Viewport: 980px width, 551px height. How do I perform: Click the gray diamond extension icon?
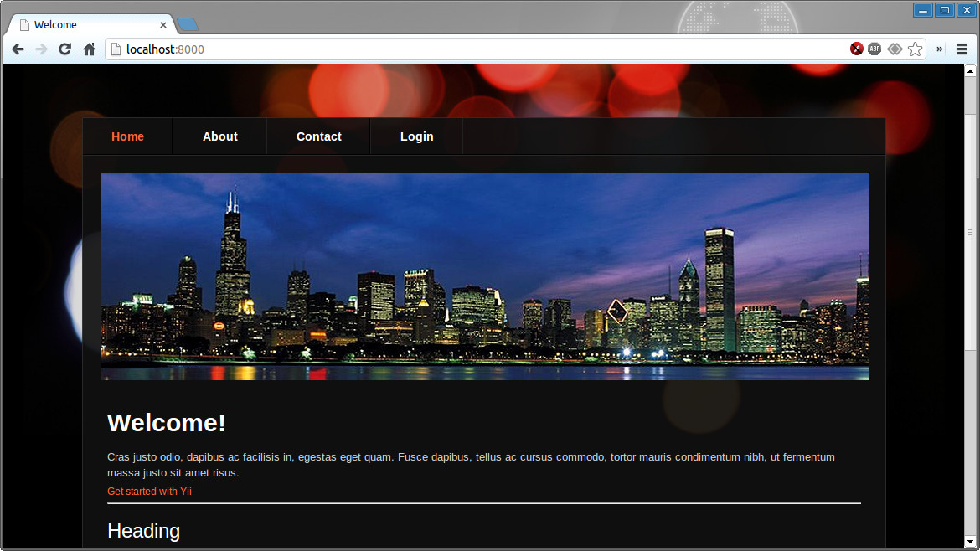[x=895, y=49]
